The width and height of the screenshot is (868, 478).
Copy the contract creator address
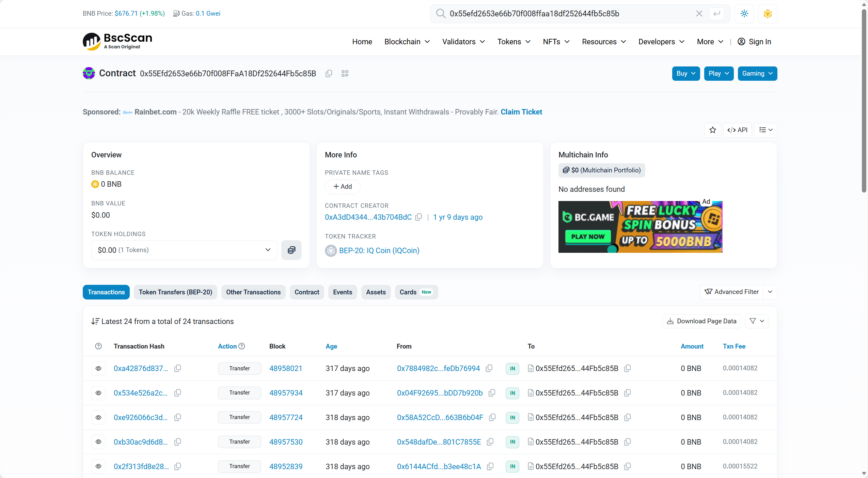click(x=419, y=217)
